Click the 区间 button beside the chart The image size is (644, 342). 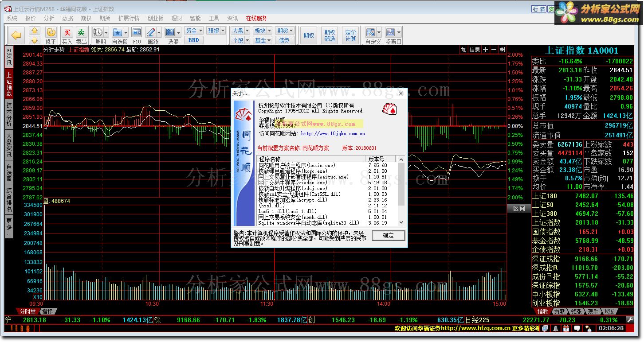click(x=518, y=208)
